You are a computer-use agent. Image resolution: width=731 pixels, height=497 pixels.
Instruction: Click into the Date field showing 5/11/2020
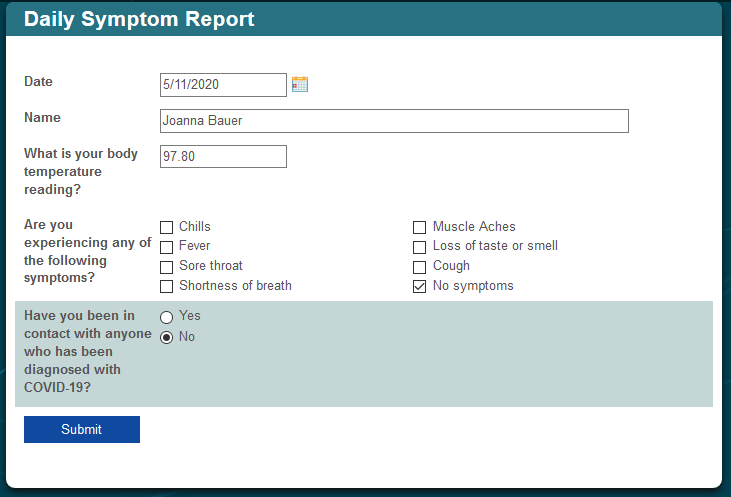[223, 85]
